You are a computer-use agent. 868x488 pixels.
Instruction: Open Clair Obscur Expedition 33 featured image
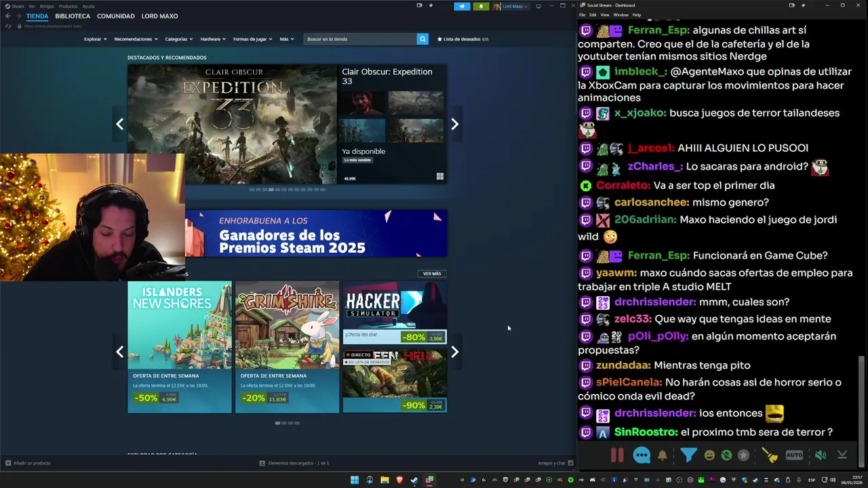point(232,124)
